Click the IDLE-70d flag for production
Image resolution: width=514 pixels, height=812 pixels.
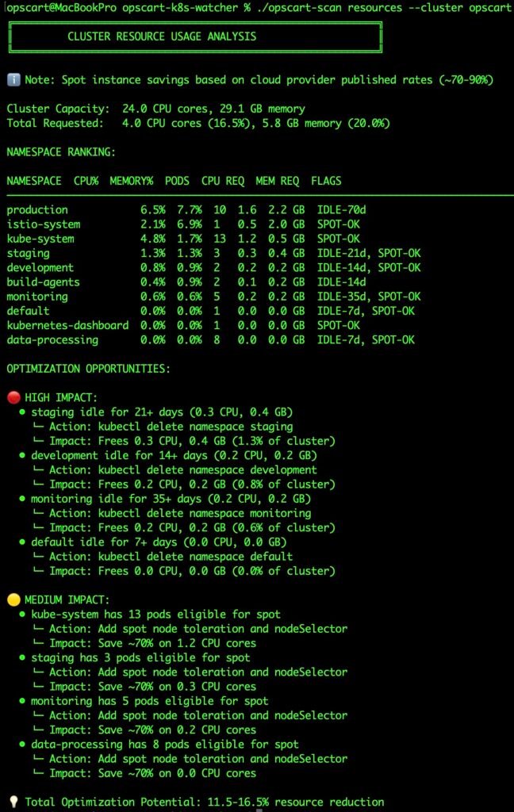coord(341,210)
